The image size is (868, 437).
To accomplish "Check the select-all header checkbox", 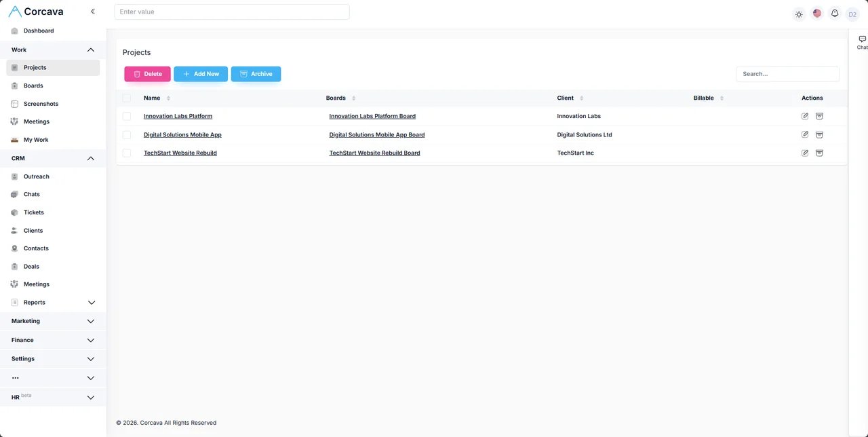I will click(127, 98).
